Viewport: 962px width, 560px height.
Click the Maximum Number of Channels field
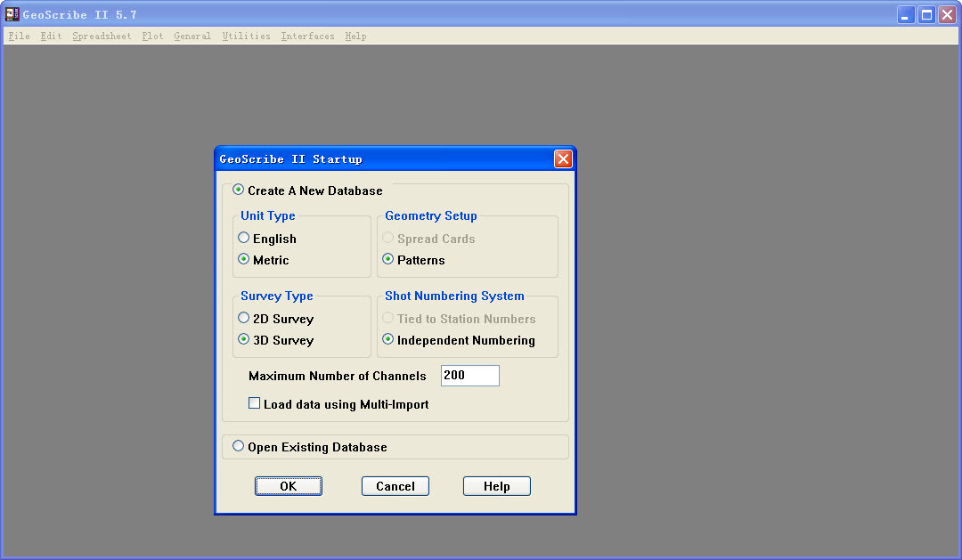coord(470,376)
